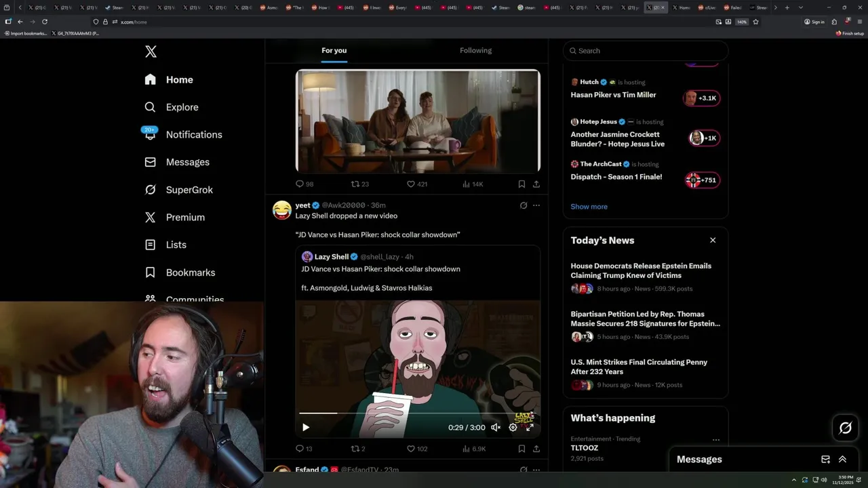Go back in browser
The height and width of the screenshot is (488, 868).
(x=20, y=22)
